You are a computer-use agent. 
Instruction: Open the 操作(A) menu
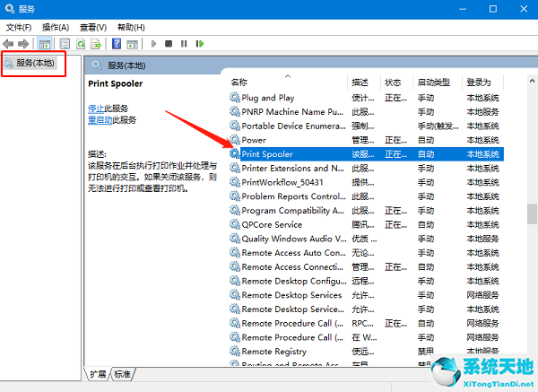tap(56, 27)
